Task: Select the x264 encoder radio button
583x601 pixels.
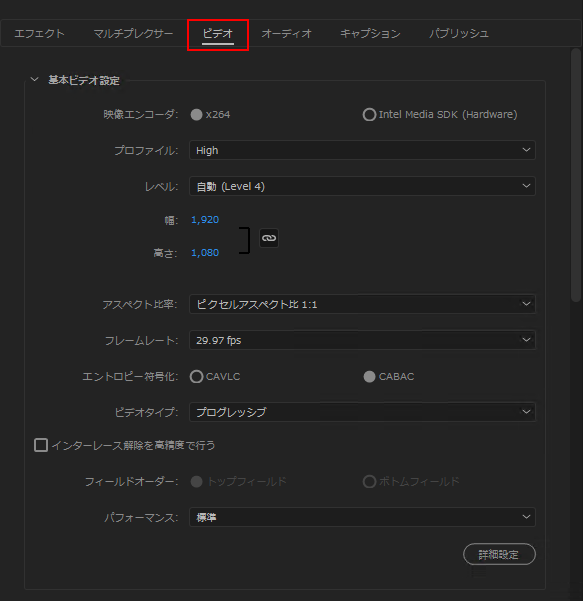Action: pos(196,115)
